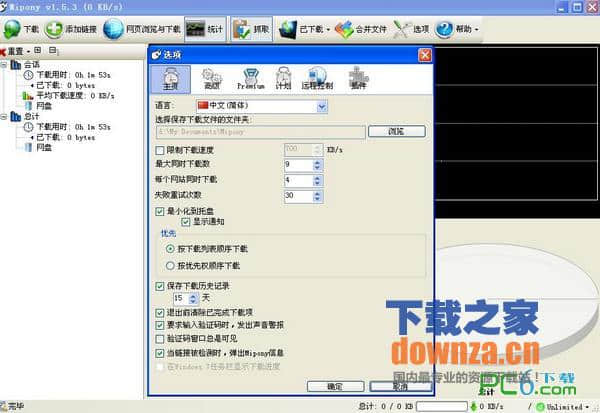Open 网页浏览与下载 globe icon

[x=113, y=29]
